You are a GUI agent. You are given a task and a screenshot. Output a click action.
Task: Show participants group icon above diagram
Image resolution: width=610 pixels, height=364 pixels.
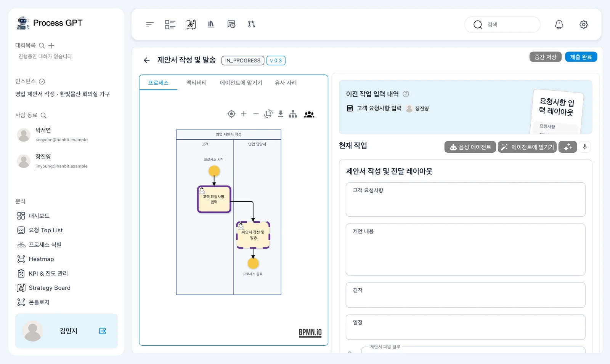pos(309,114)
